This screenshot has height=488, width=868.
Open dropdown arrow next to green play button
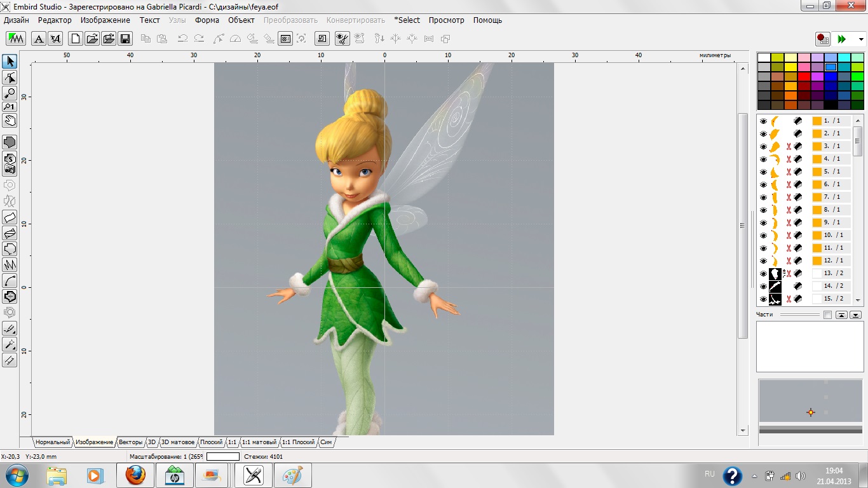click(861, 39)
